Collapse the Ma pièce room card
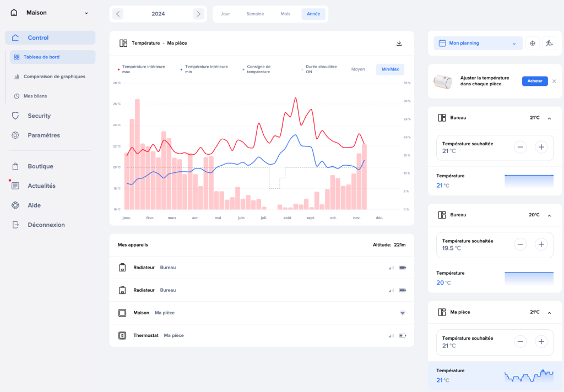Image resolution: width=564 pixels, height=392 pixels. (549, 312)
